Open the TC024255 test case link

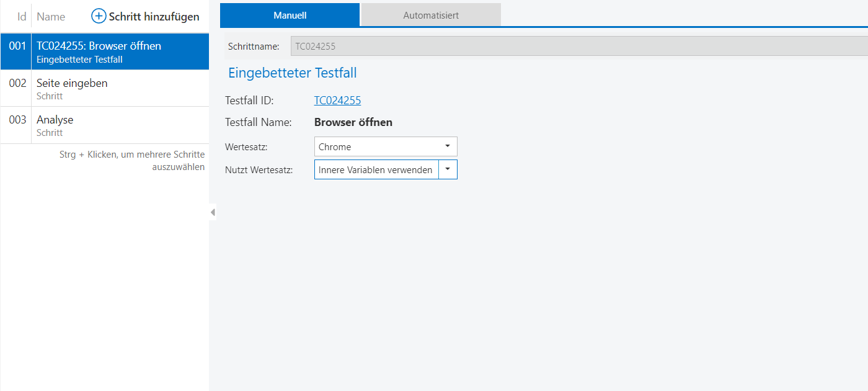337,101
